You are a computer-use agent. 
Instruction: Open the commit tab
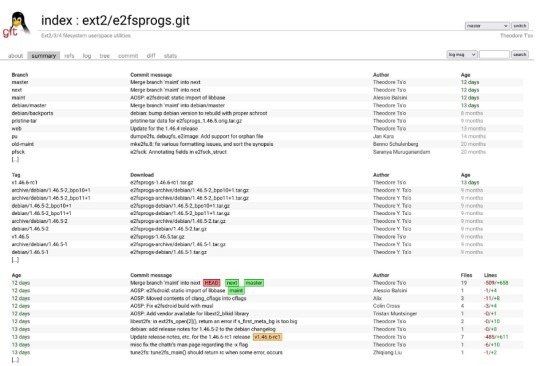(x=128, y=56)
